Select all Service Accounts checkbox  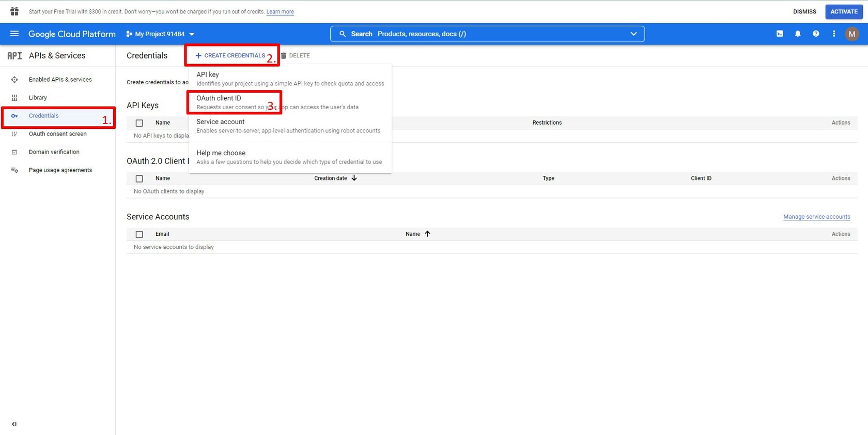click(139, 234)
